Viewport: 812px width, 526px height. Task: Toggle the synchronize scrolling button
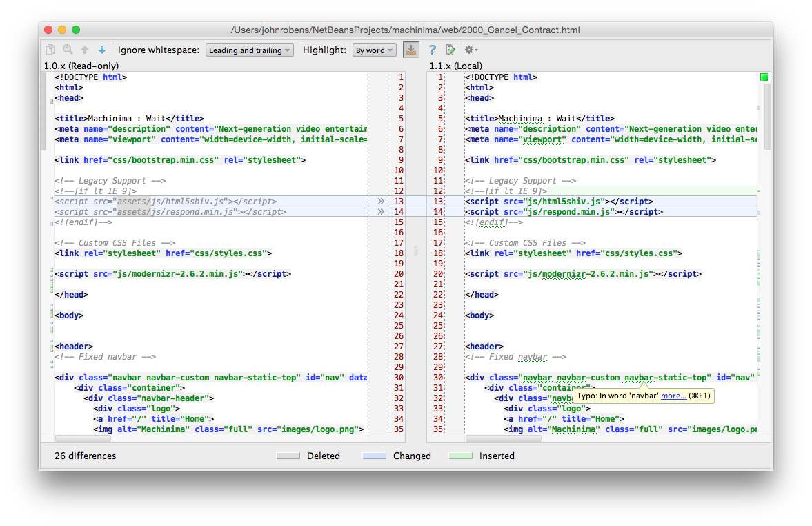(x=411, y=50)
